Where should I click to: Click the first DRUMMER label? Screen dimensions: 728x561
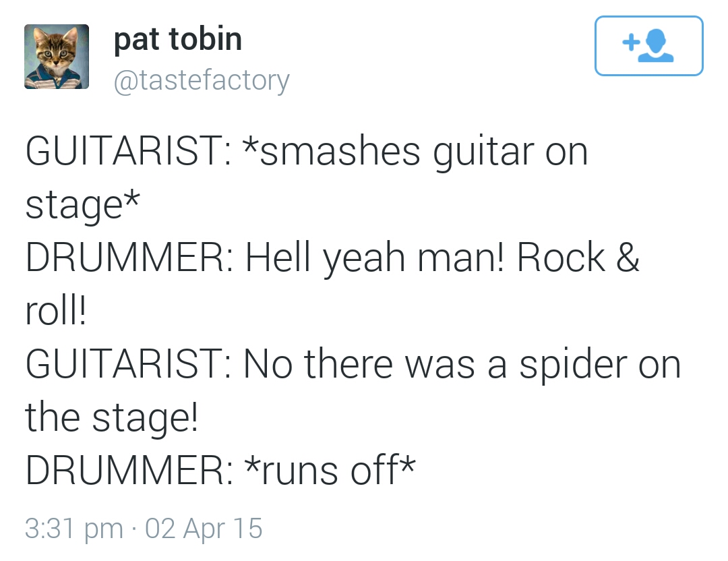click(x=129, y=258)
